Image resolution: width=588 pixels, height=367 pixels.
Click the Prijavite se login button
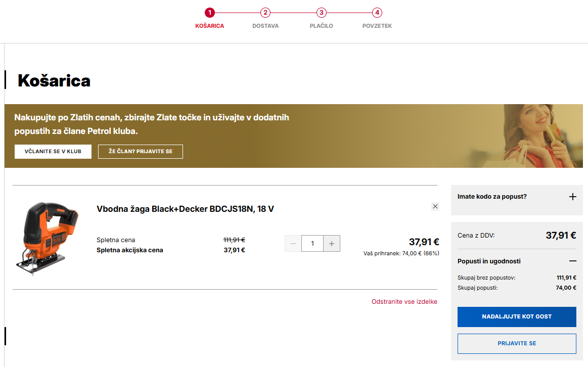[517, 344]
